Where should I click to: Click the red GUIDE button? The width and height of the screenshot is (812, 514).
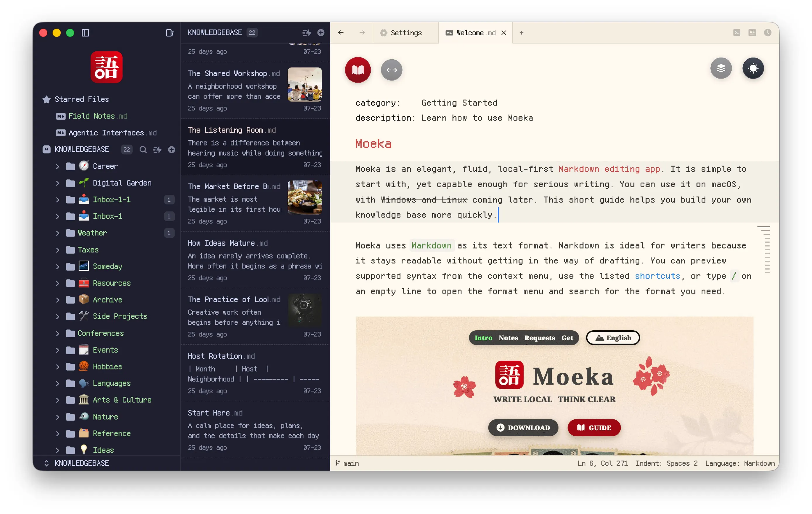(x=594, y=428)
